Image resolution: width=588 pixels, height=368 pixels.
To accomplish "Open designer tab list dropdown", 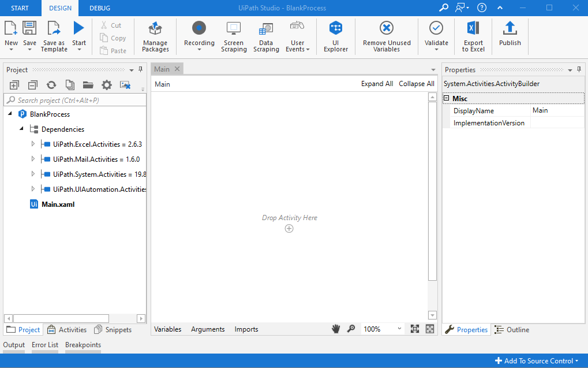I will coord(433,70).
